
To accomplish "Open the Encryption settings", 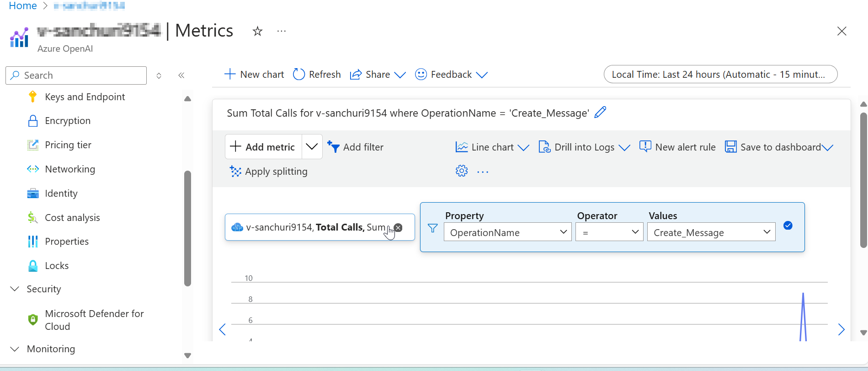I will [68, 121].
